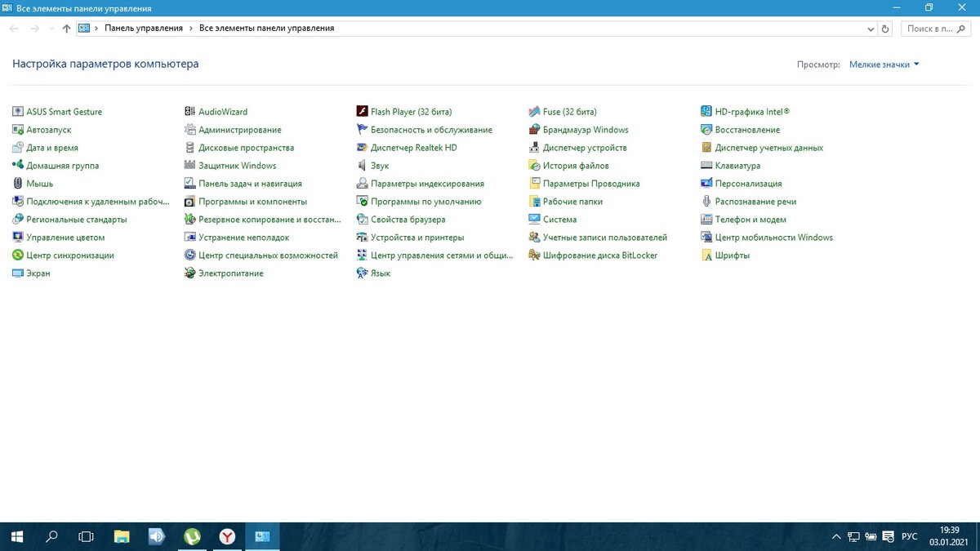Go back with the Back arrow

click(x=14, y=29)
